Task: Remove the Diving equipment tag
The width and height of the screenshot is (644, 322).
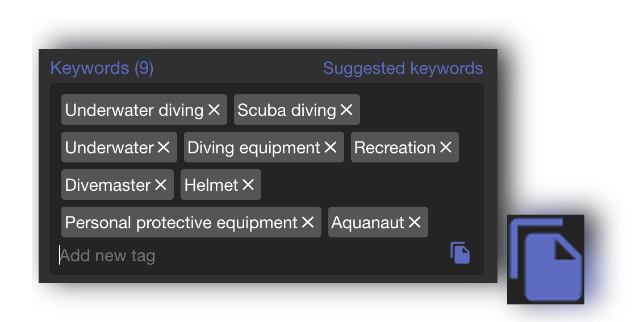Action: point(331,148)
